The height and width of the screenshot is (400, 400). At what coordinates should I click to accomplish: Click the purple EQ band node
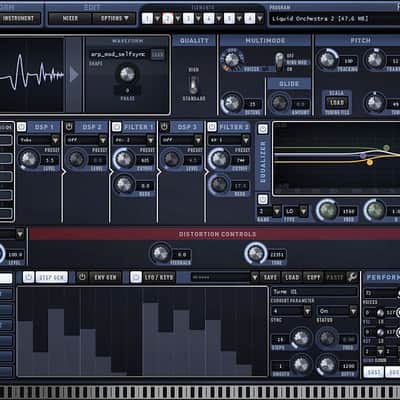coord(363,155)
